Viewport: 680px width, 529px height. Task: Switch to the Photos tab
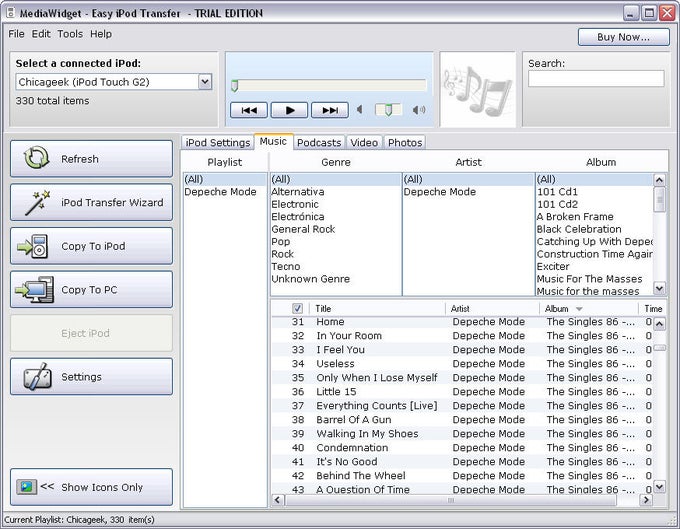click(405, 143)
